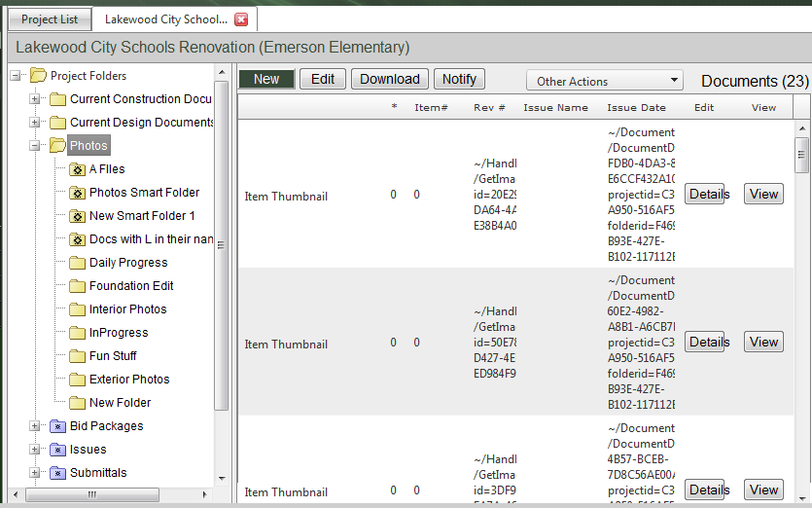Switch to the Project List tab
This screenshot has width=812, height=508.
(50, 19)
